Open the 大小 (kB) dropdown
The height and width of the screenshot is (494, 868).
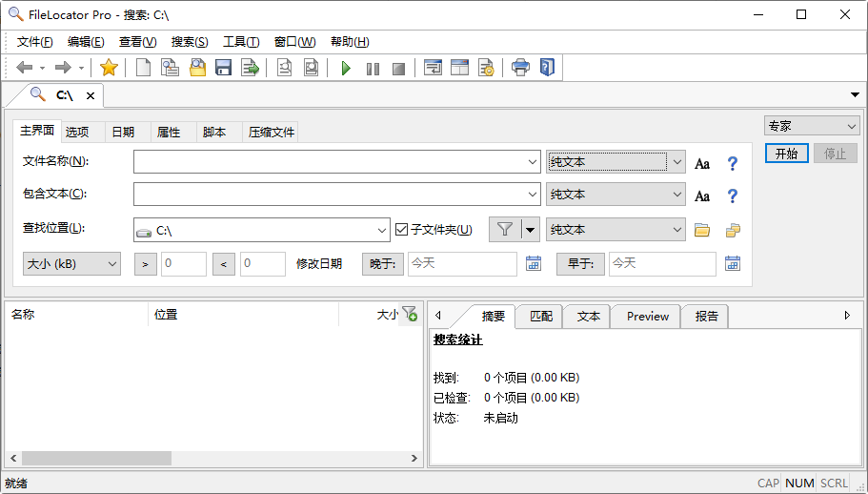coord(71,264)
